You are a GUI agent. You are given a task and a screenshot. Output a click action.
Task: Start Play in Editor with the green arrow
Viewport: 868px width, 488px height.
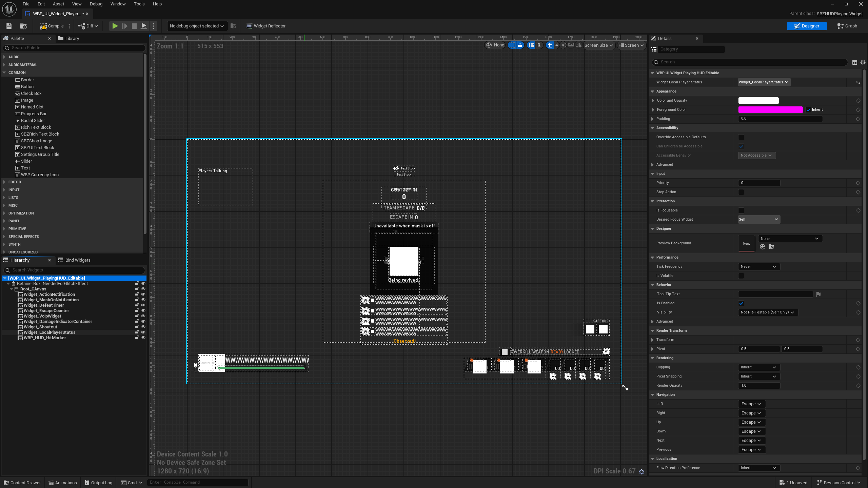115,26
